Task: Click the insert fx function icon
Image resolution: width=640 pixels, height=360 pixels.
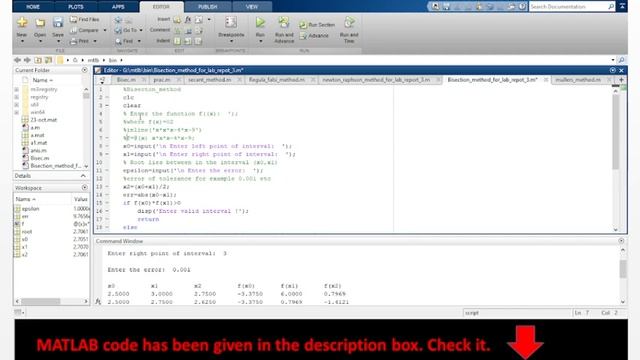Action: click(188, 20)
